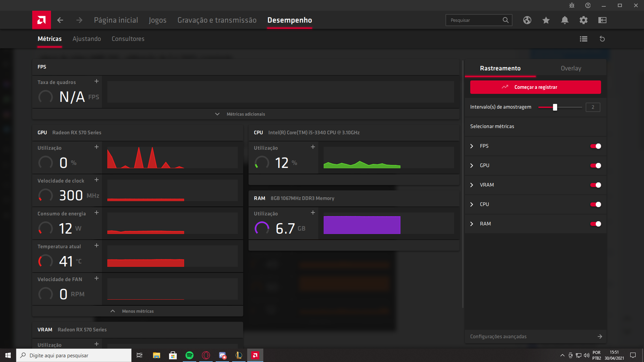Click plus on Consumo de energia tile

97,213
